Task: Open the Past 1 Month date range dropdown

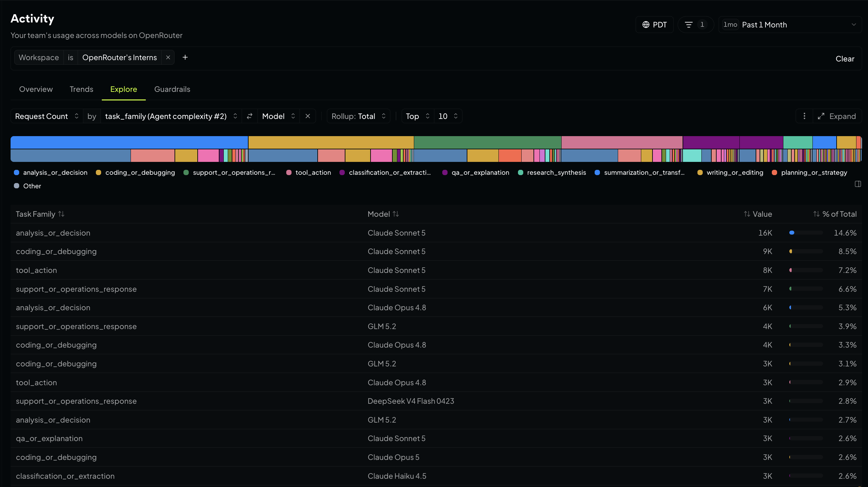Action: click(790, 24)
